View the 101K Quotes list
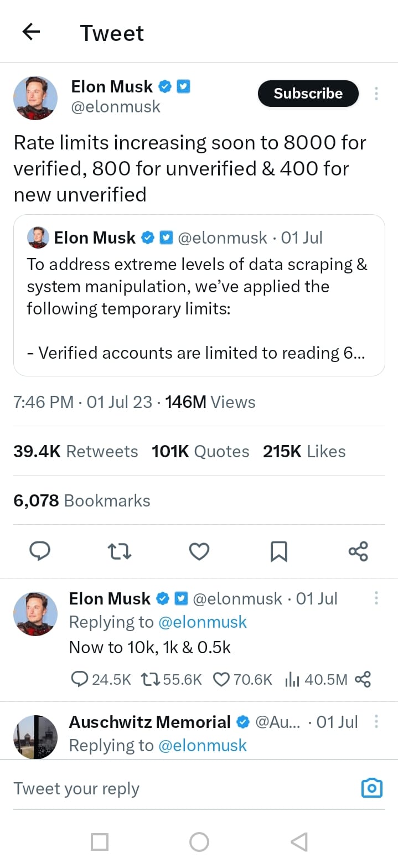398x868 pixels. coord(200,452)
